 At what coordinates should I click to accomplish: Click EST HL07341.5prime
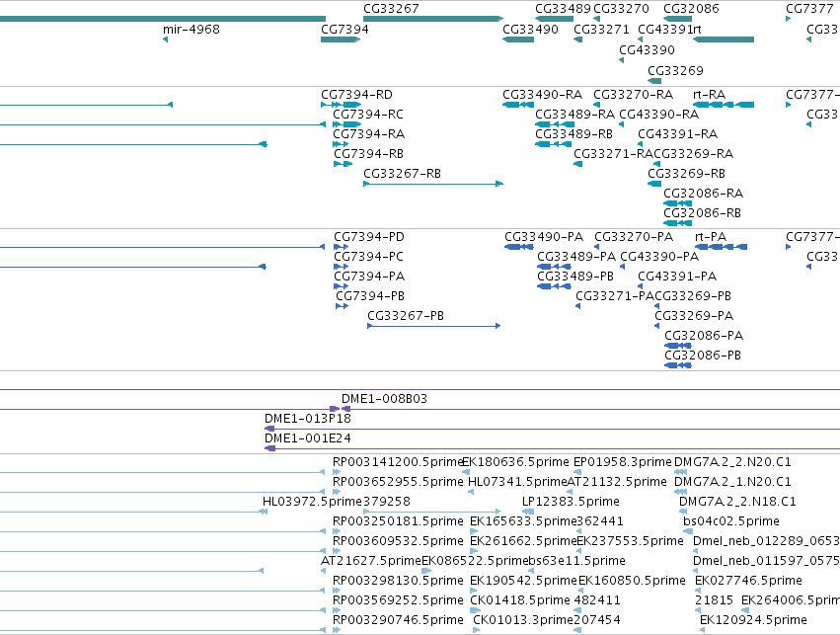[517, 482]
